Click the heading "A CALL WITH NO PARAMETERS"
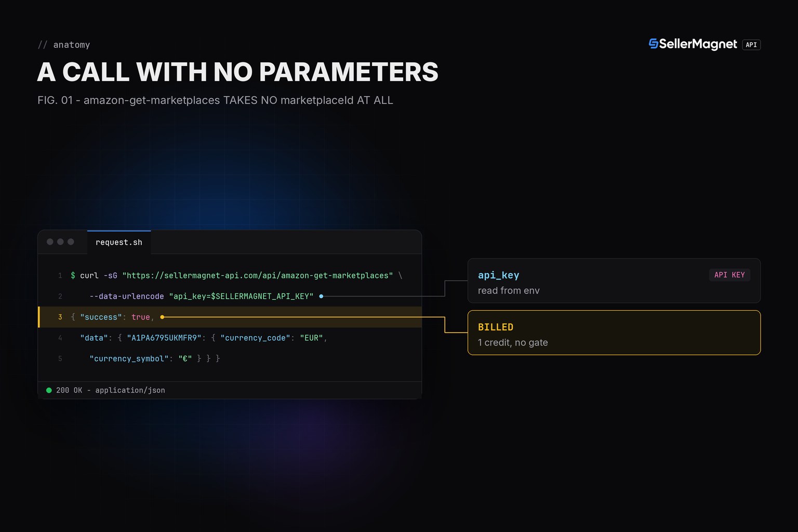Image resolution: width=798 pixels, height=532 pixels. coord(238,72)
